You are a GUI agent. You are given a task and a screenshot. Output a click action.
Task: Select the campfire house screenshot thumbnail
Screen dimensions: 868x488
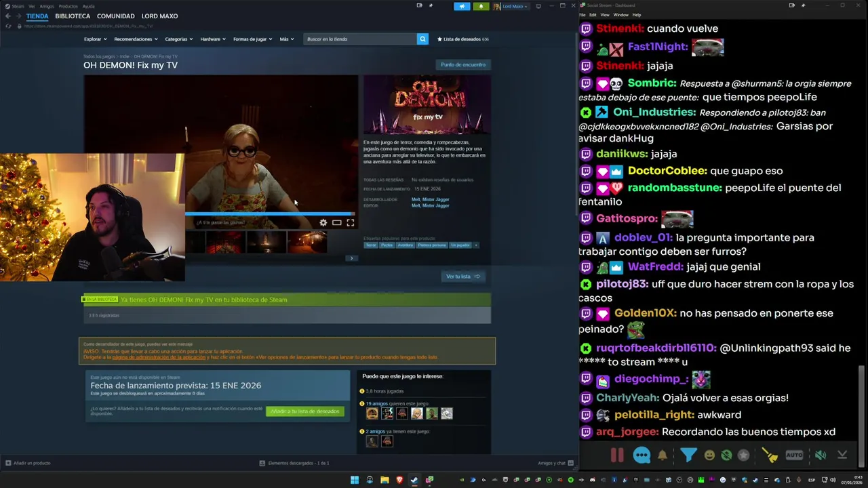point(307,242)
